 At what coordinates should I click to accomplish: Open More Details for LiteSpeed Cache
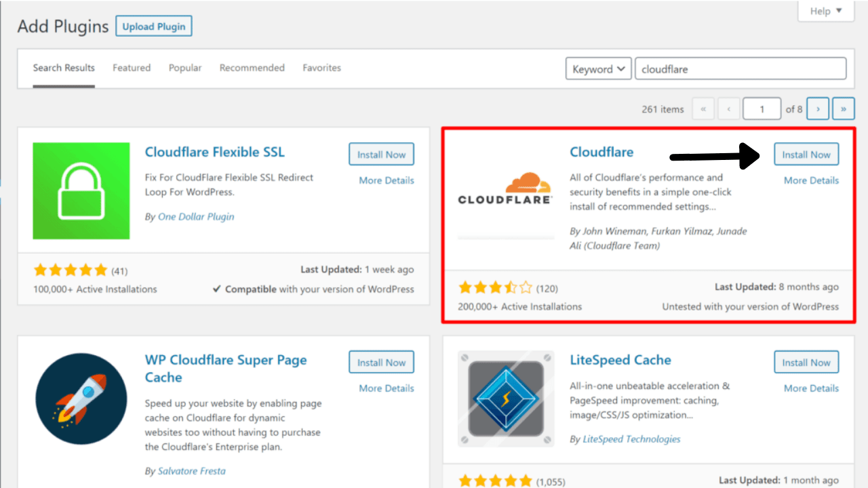pyautogui.click(x=811, y=388)
